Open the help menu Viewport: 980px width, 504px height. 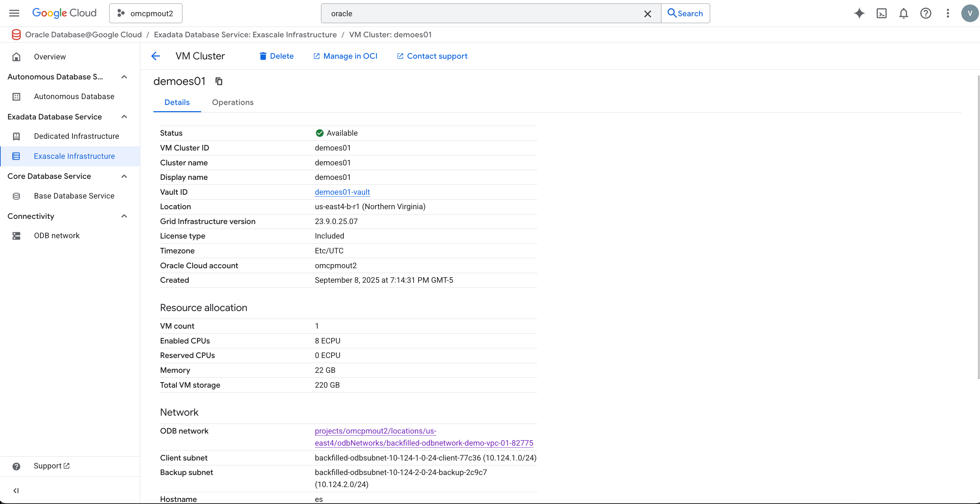coord(926,13)
